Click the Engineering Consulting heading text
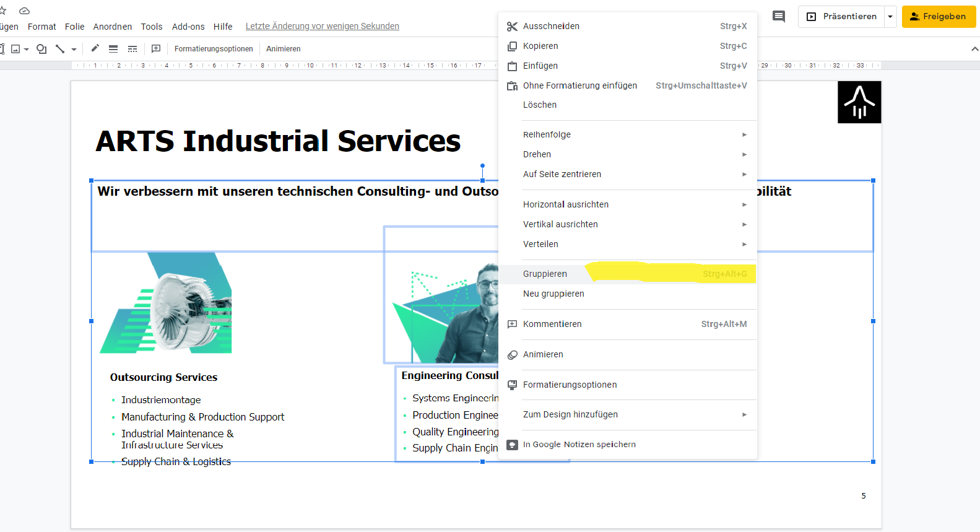Viewport: 980px width, 532px height. [x=450, y=375]
